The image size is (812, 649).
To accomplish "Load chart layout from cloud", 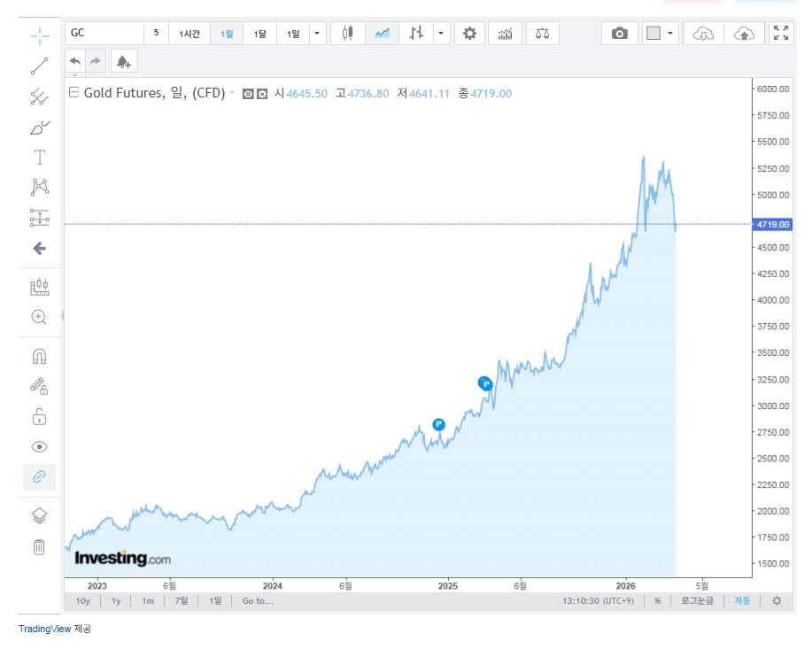I will pos(703,33).
